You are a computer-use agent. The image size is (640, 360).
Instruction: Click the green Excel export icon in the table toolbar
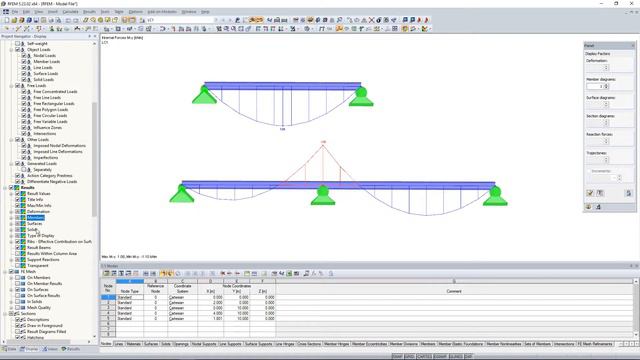[289, 273]
